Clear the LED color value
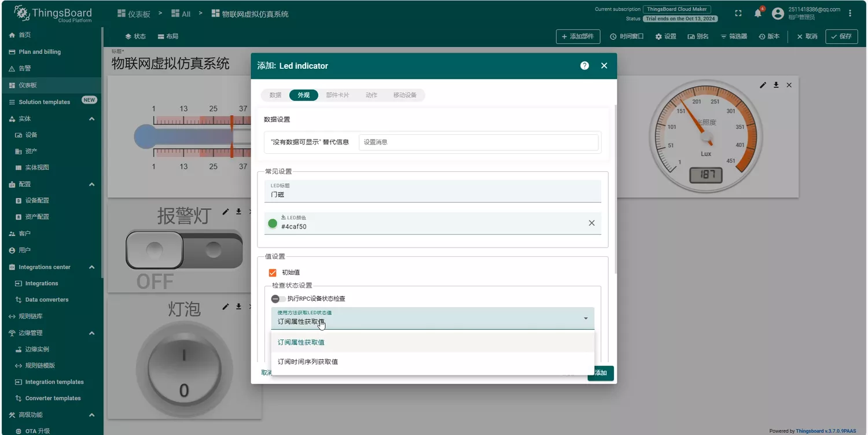This screenshot has width=868, height=435. [x=591, y=223]
